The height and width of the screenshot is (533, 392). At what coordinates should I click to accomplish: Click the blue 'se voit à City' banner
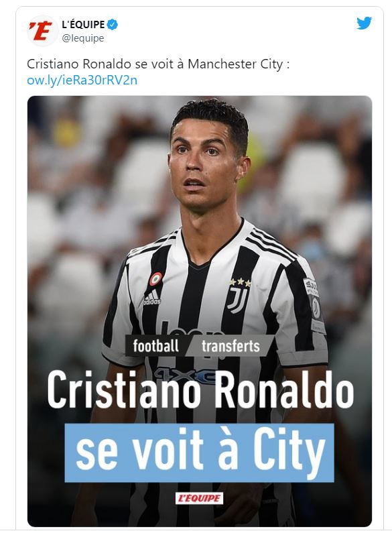coord(200,453)
